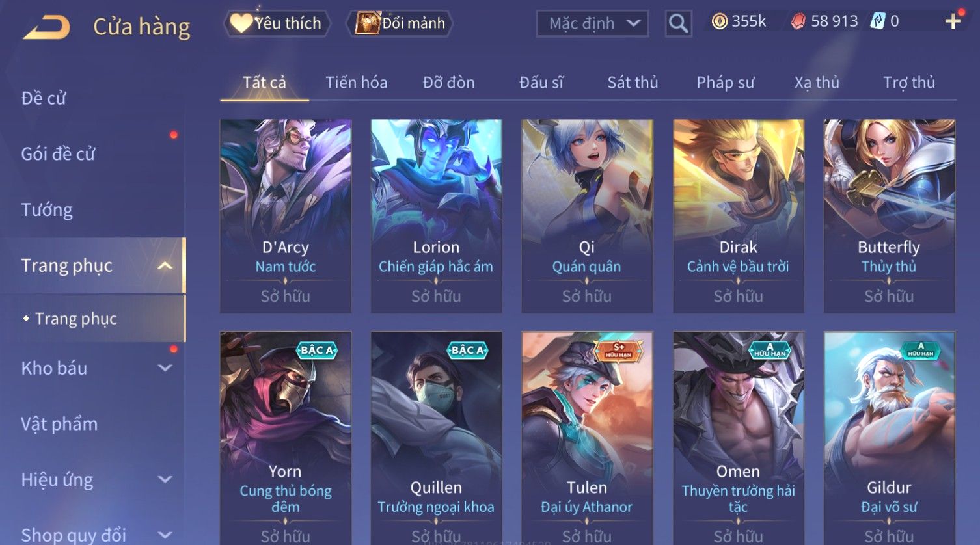
Task: Open the search magnifier icon
Action: click(x=678, y=24)
